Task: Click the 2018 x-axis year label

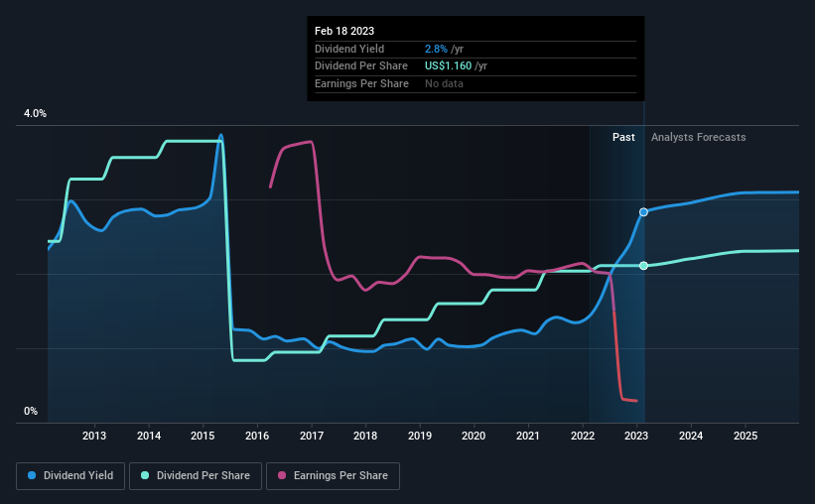Action: 365,436
